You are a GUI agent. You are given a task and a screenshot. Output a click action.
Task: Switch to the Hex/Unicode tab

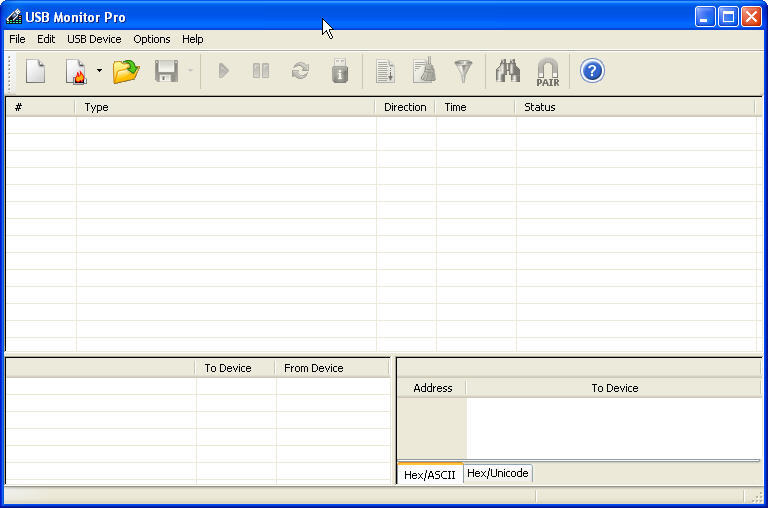(x=498, y=473)
